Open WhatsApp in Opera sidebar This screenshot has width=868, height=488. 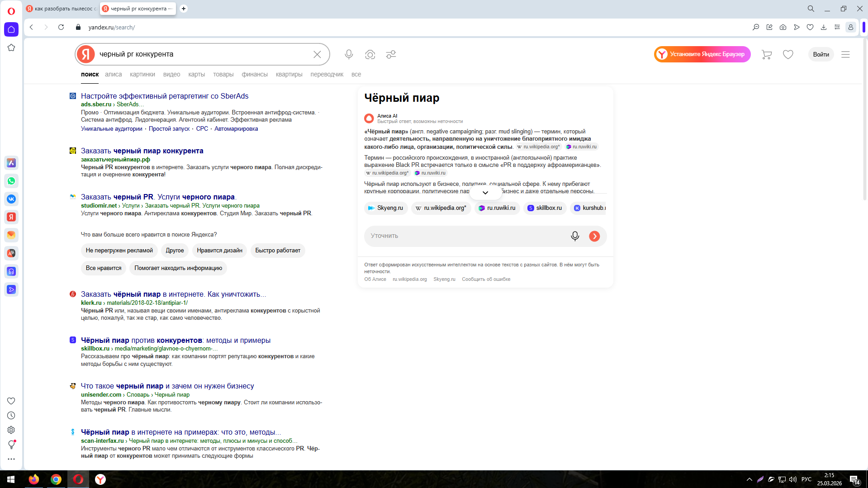tap(11, 181)
